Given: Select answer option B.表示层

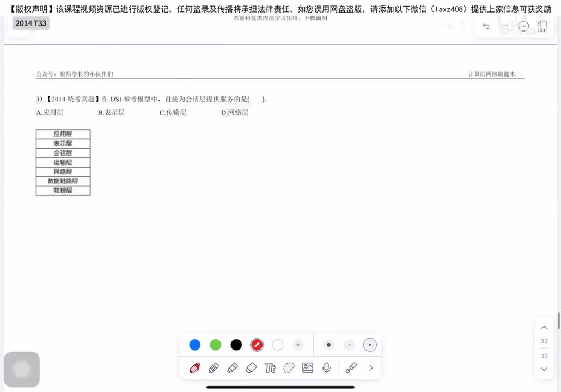Looking at the screenshot, I should pos(111,112).
